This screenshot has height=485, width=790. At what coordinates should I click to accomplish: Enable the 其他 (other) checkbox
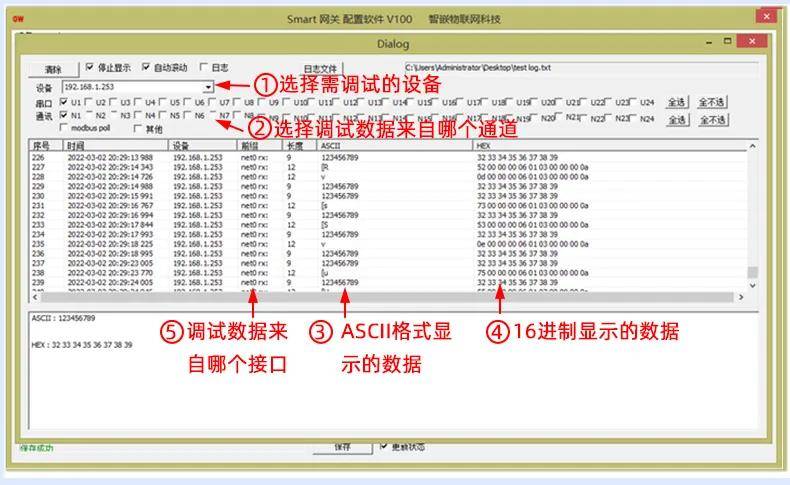(x=139, y=129)
